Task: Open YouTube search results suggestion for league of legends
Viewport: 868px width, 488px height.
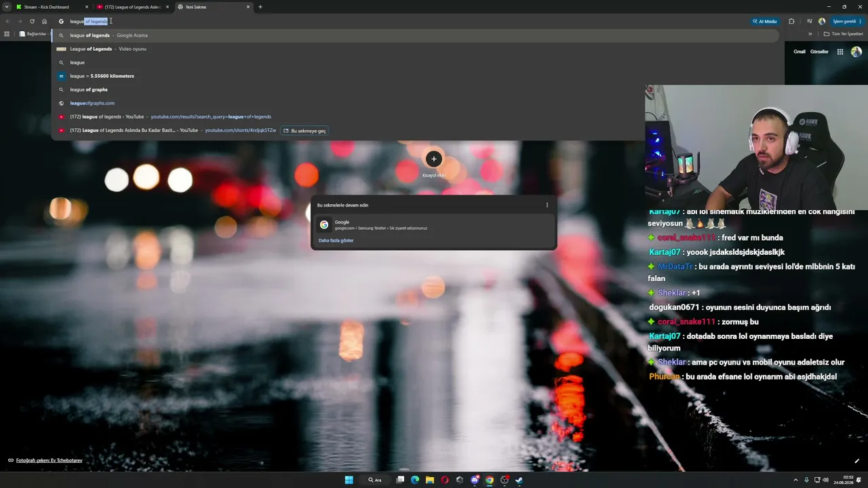Action: coord(415,117)
